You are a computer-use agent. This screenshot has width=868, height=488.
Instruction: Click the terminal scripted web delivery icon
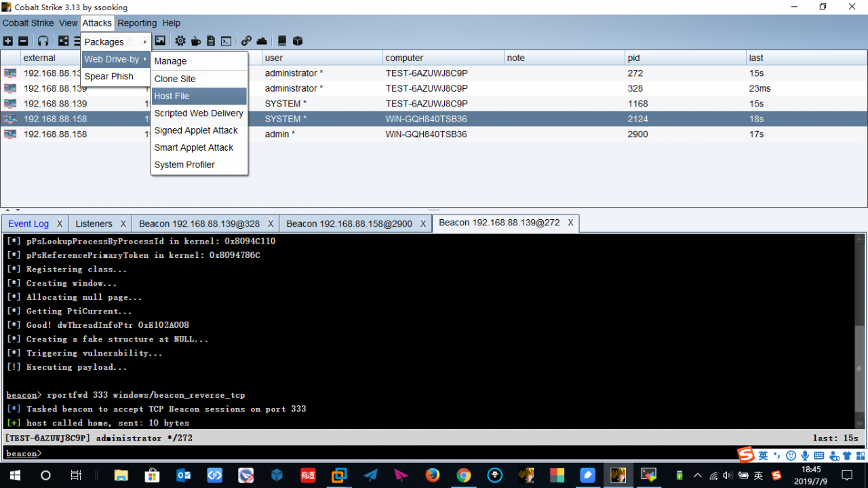pos(226,41)
